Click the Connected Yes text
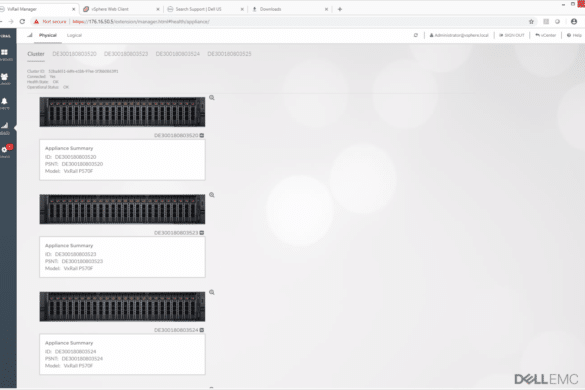The height and width of the screenshot is (390, 585). [53, 77]
